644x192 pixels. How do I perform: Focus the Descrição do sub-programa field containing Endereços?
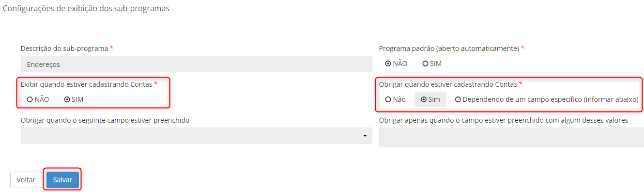pyautogui.click(x=196, y=64)
